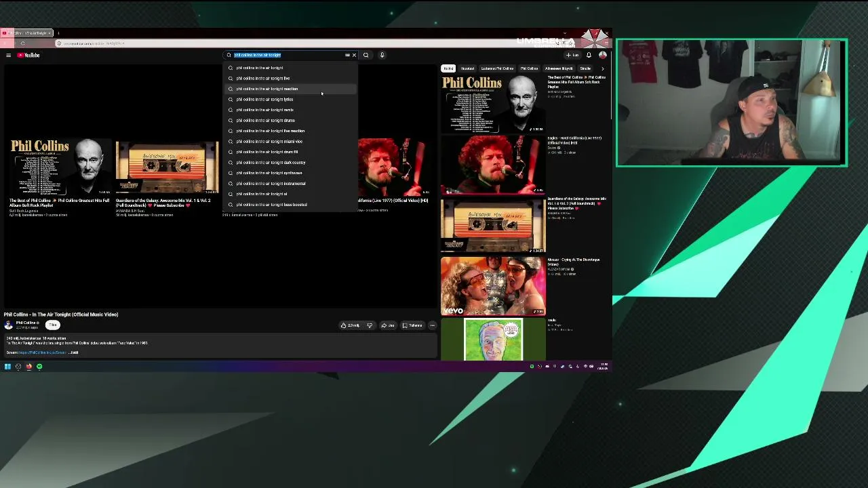Clear the search box with the X icon
868x488 pixels.
click(354, 55)
